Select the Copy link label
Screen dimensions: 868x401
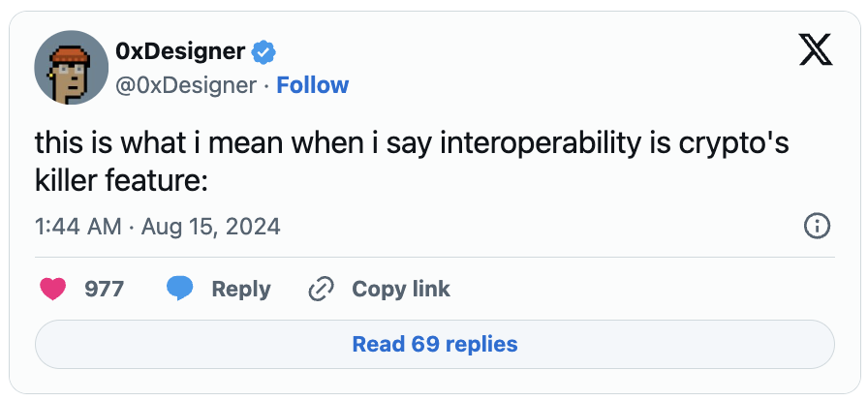pos(400,289)
